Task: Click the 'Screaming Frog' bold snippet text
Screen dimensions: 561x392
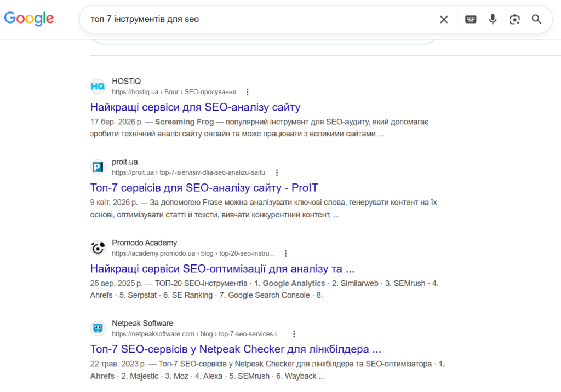Action: click(x=184, y=122)
